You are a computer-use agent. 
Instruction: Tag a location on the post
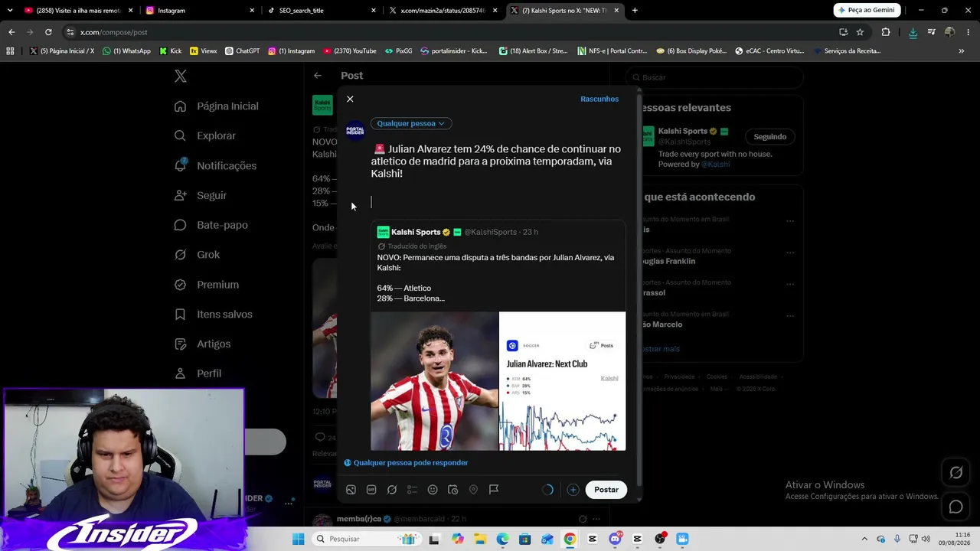point(473,490)
